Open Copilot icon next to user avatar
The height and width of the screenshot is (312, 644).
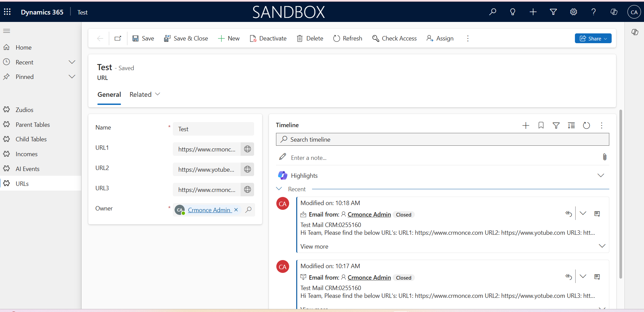tap(614, 12)
